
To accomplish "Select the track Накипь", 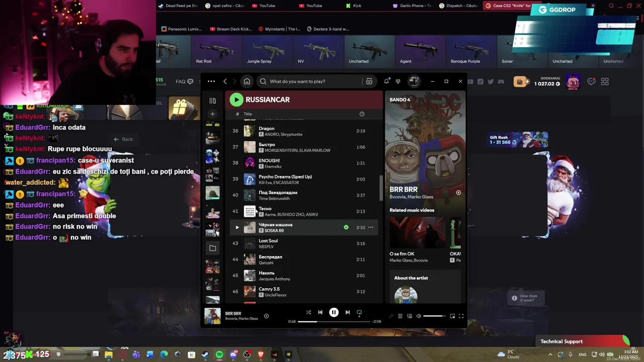I will 304,276.
